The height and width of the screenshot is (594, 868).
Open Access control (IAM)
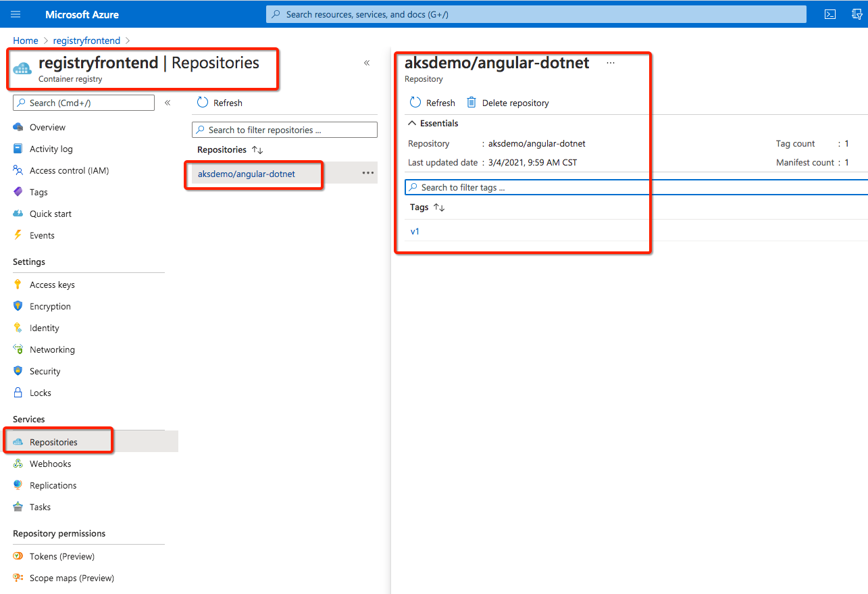click(68, 170)
